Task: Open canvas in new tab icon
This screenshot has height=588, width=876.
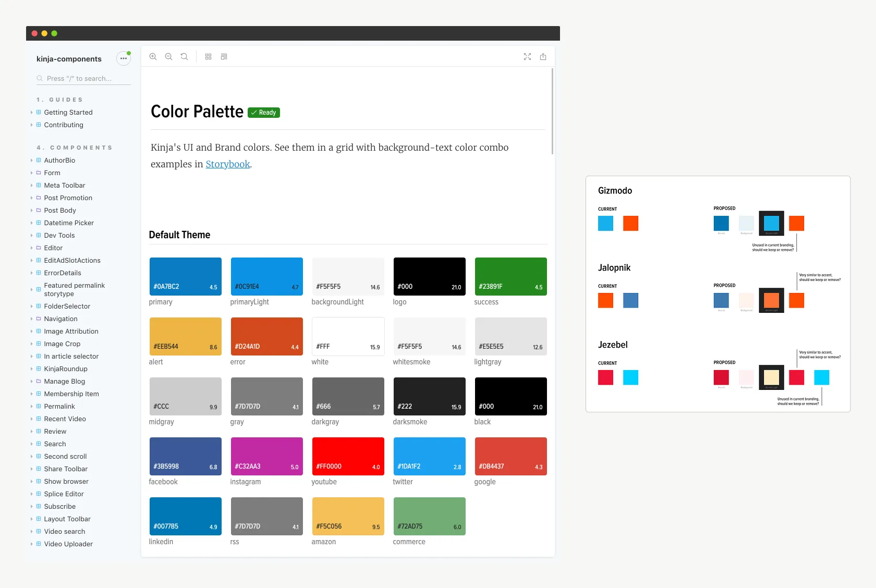Action: tap(543, 56)
